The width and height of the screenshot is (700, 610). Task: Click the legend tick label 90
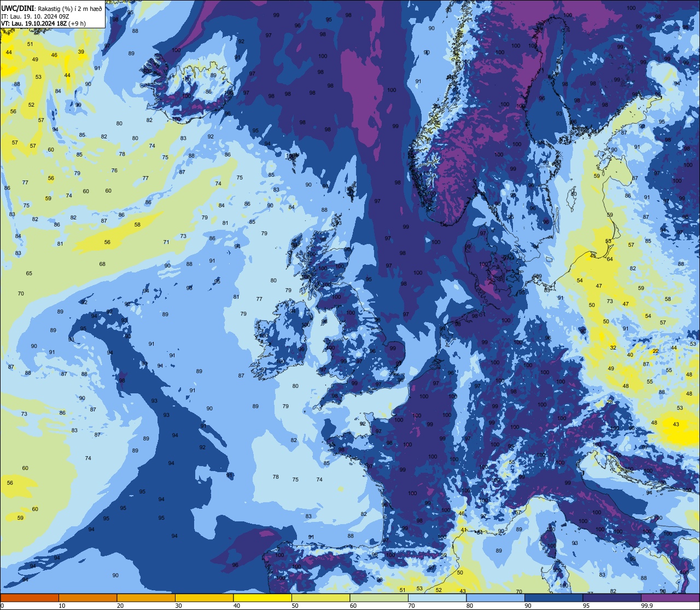[x=528, y=606]
